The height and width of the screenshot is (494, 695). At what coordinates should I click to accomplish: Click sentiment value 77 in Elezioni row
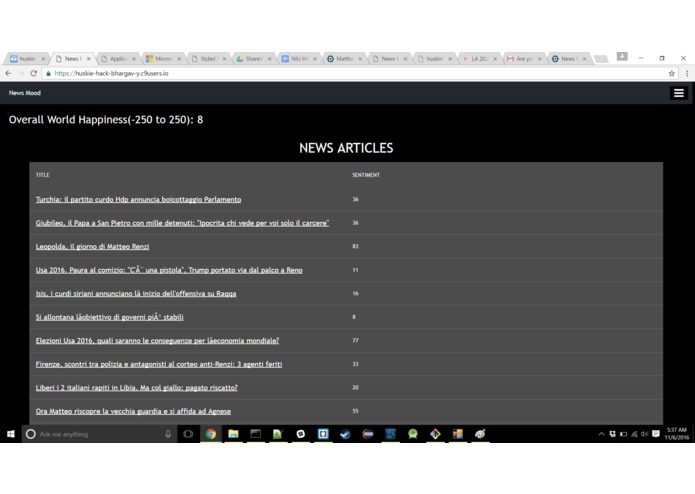(x=355, y=340)
